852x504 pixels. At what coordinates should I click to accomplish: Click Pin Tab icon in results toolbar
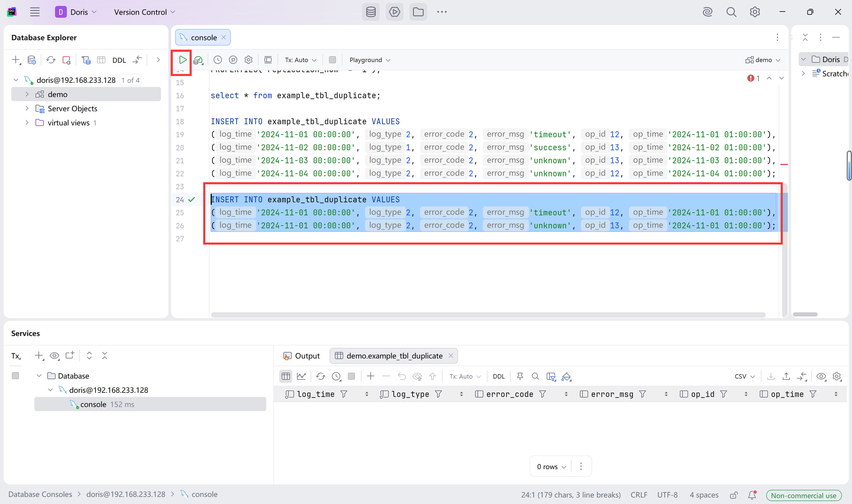[520, 376]
